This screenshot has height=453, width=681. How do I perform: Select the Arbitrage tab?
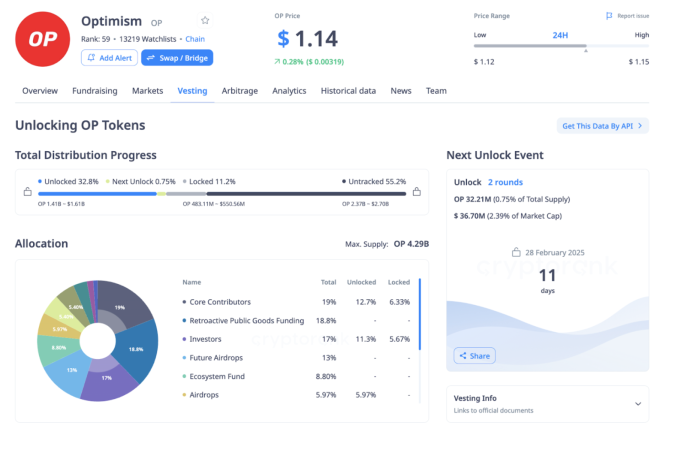tap(240, 91)
